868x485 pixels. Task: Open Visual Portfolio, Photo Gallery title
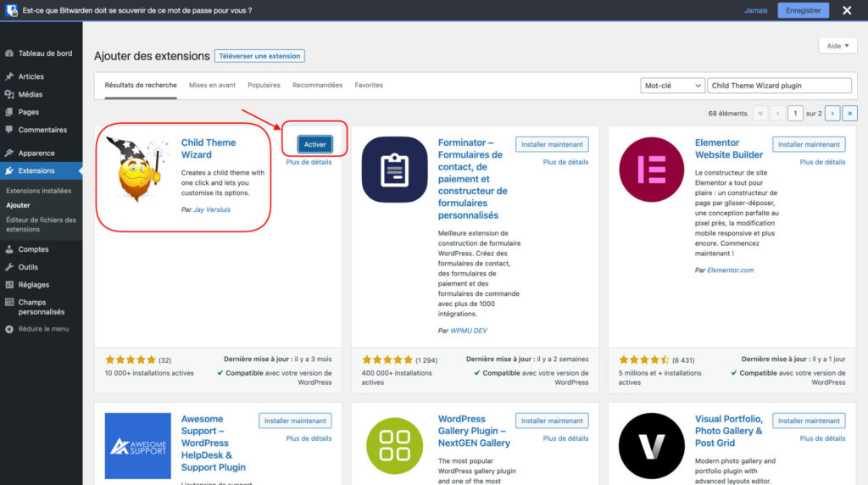click(x=728, y=431)
